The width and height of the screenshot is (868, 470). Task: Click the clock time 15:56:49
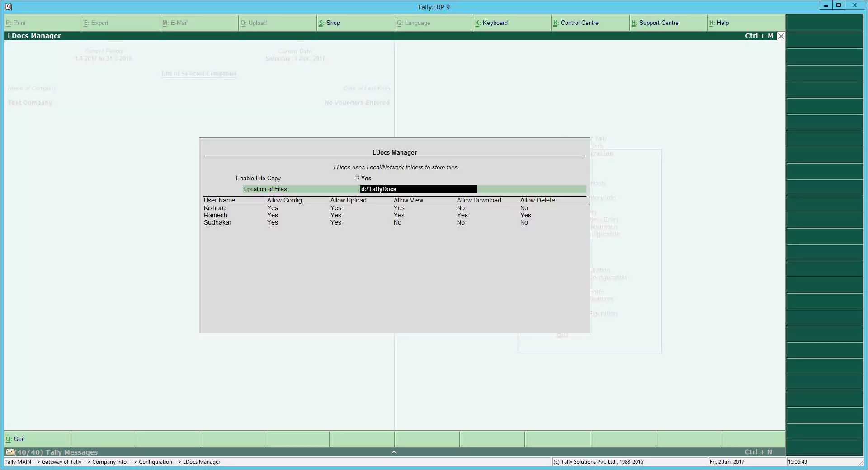pyautogui.click(x=797, y=462)
